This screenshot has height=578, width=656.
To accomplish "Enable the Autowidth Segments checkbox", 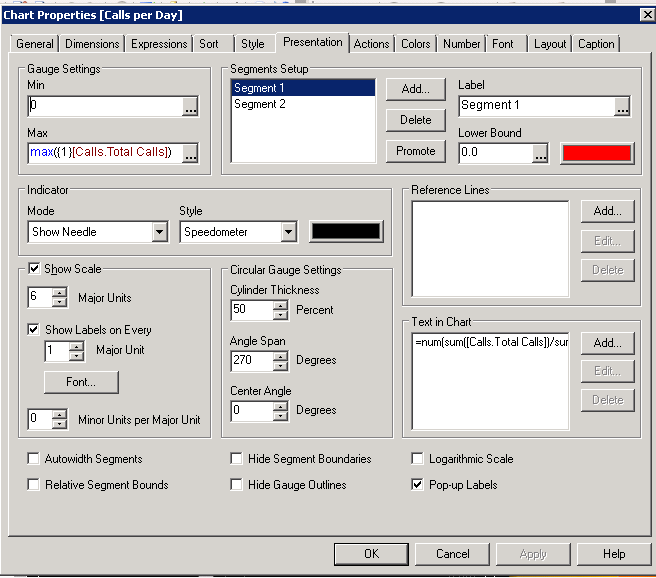I will tap(35, 459).
